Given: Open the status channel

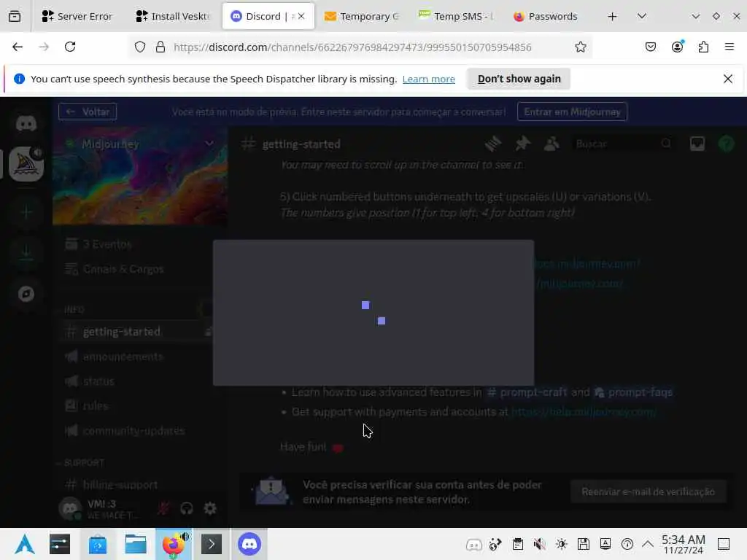Looking at the screenshot, I should pyautogui.click(x=137, y=381).
